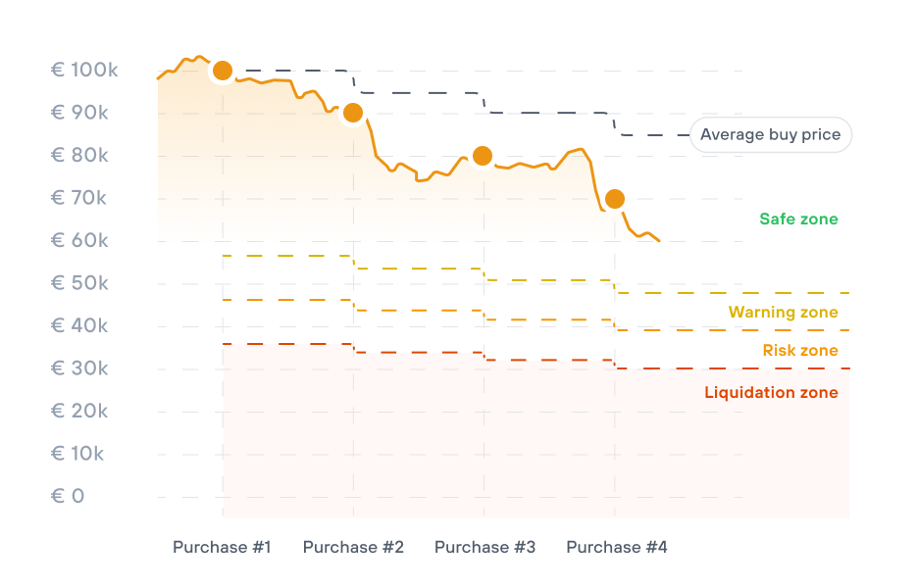Screen dimensions: 917x588
Task: Select the Liquidation zone label
Action: click(771, 393)
